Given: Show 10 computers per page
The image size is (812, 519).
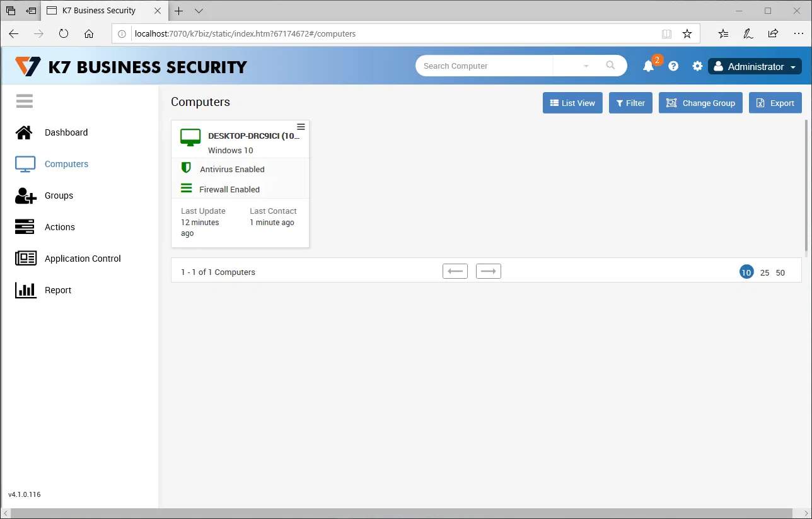Looking at the screenshot, I should (746, 272).
